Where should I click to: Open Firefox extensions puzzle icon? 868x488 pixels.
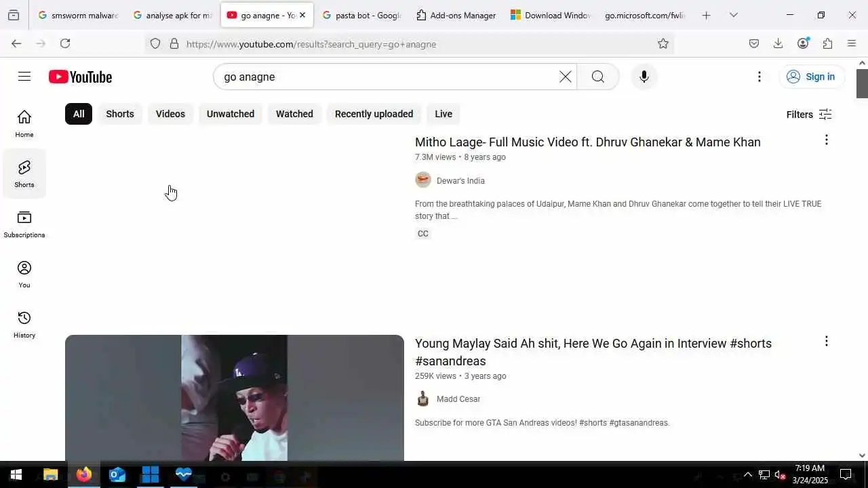point(827,43)
